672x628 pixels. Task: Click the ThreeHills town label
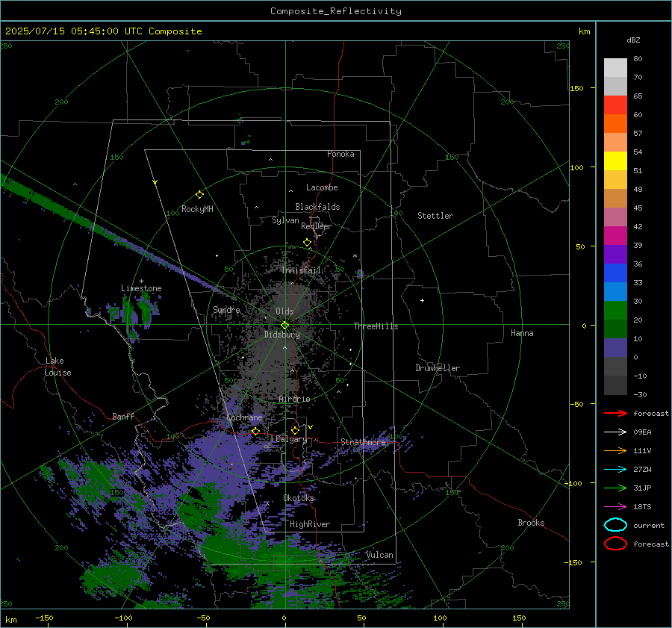(376, 326)
